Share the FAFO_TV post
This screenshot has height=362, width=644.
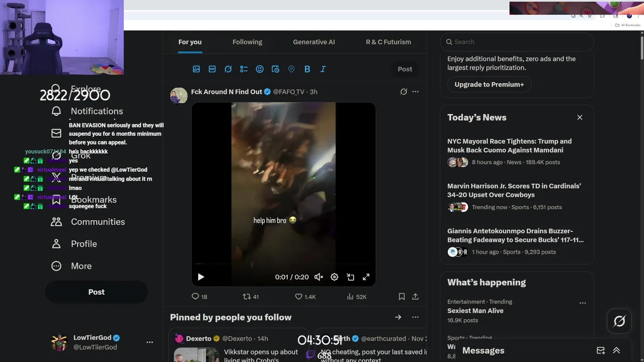pos(416,297)
